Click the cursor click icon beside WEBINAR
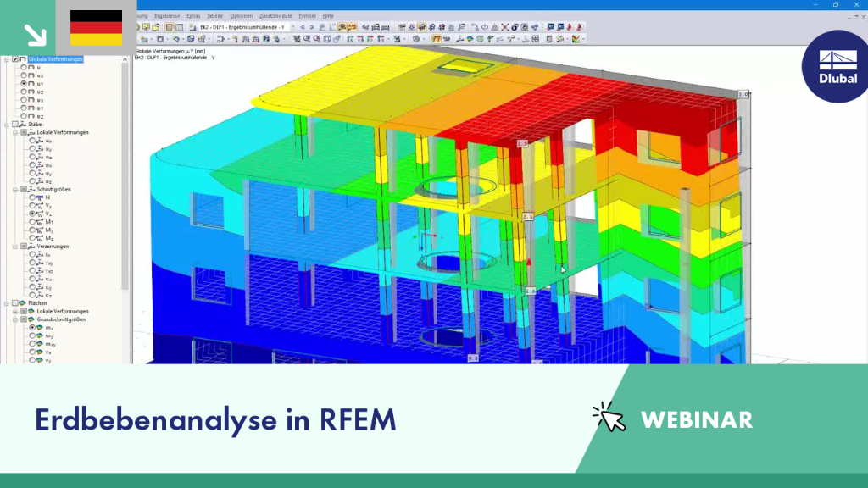This screenshot has width=868, height=488. point(609,417)
